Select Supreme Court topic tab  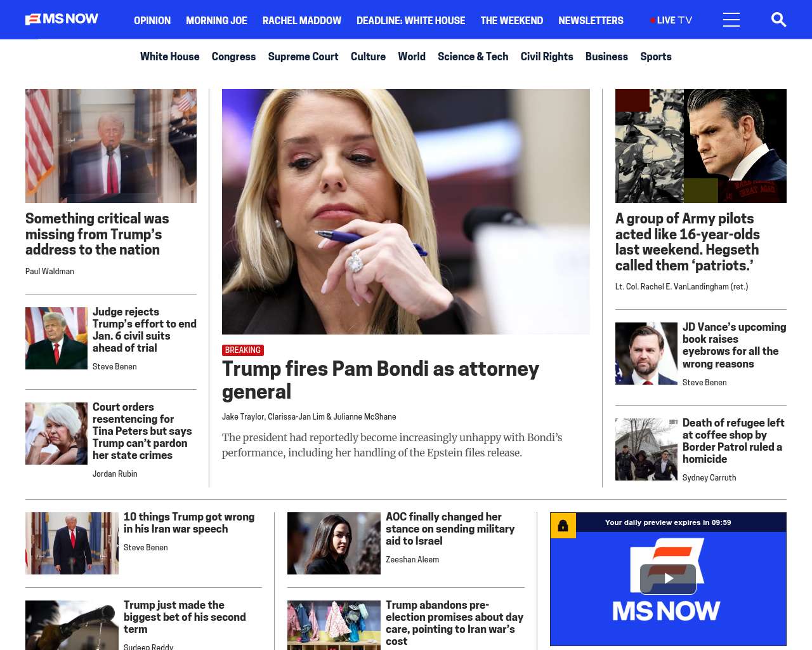(x=303, y=56)
